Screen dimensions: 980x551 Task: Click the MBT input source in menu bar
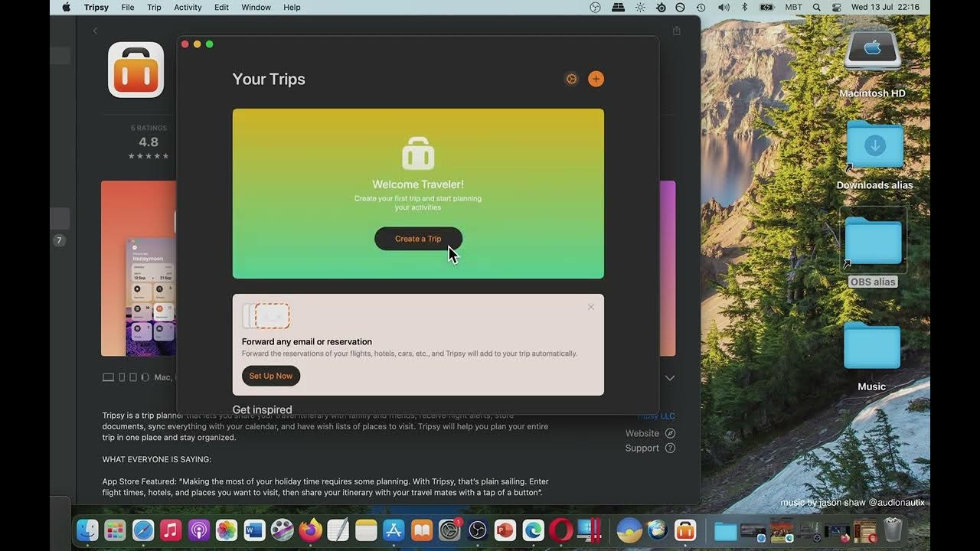click(794, 7)
